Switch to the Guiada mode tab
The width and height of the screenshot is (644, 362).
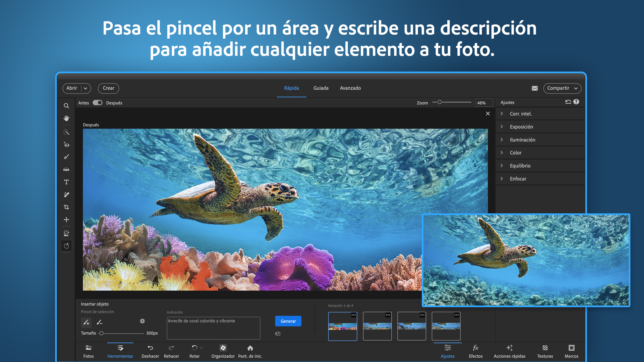pyautogui.click(x=321, y=88)
